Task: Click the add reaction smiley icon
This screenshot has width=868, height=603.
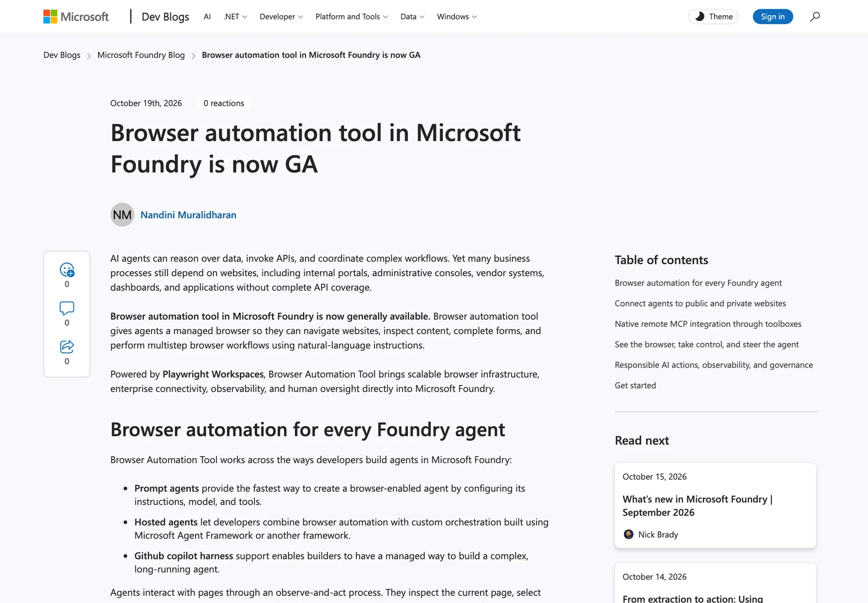Action: pos(67,270)
